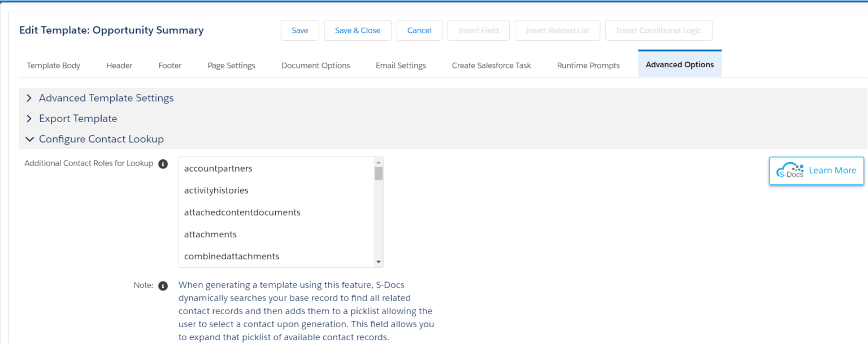Click the info icon next to Note
Screen dimensions: 868x343
(x=163, y=285)
